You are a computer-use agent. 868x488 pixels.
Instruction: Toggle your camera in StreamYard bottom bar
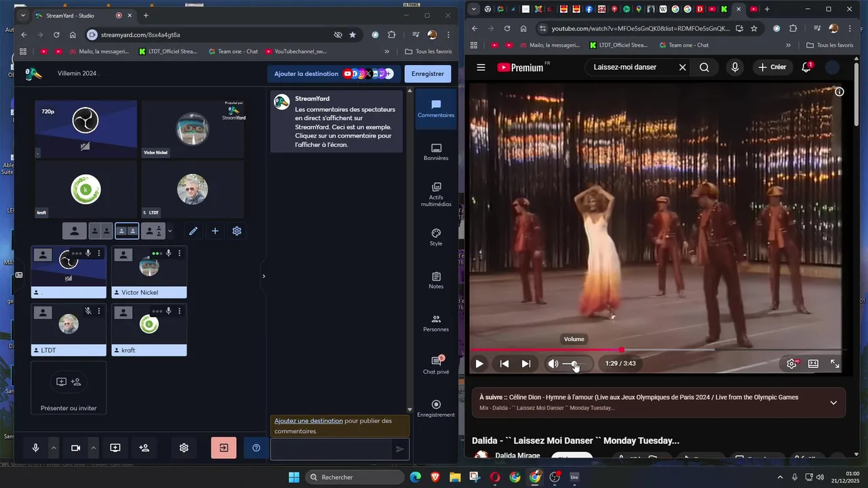(x=76, y=448)
